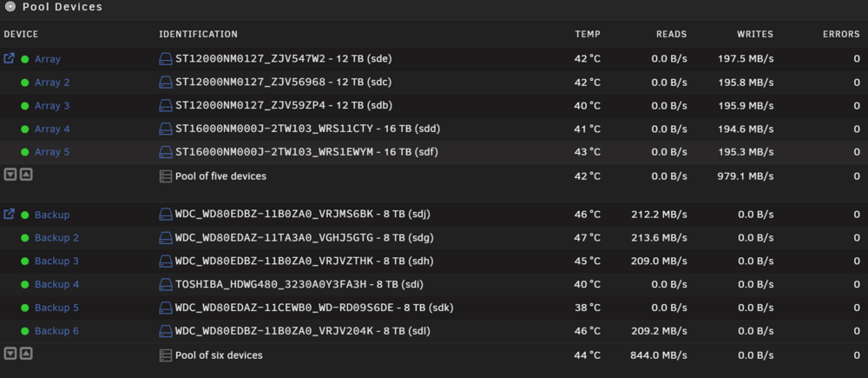Click the 43 °C temperature of Array 5
Viewport: 868px width, 378px height.
[588, 151]
